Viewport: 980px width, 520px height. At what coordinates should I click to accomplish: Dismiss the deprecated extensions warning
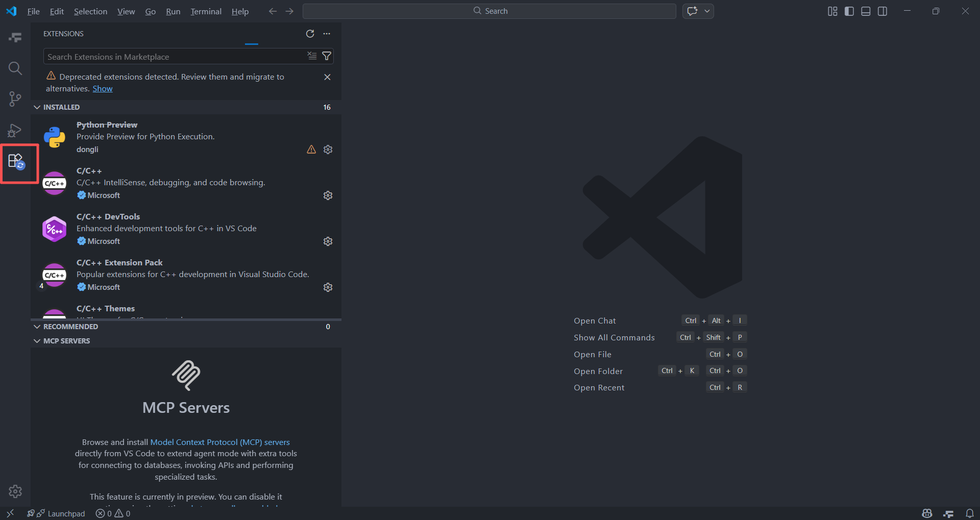tap(327, 77)
